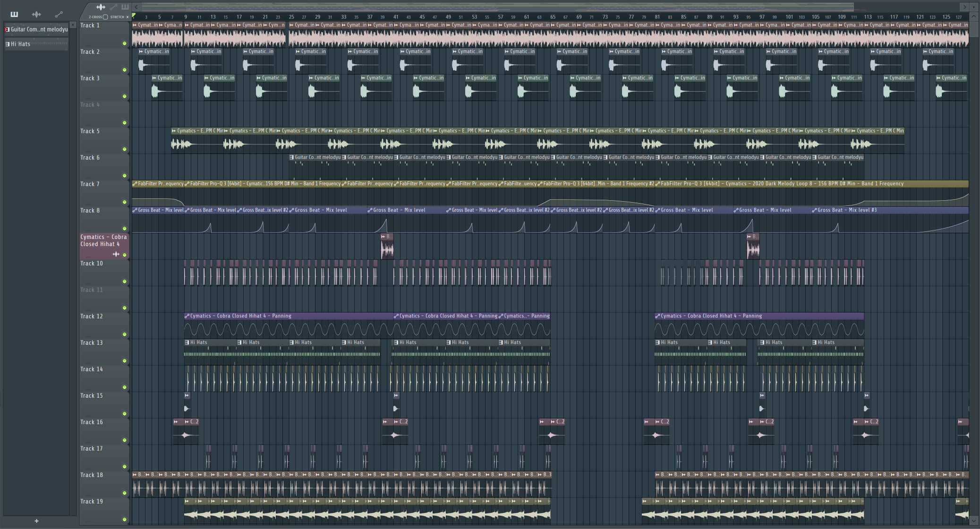This screenshot has height=529, width=980.
Task: Click the vertical scrollbar thumb on the right
Action: click(974, 29)
